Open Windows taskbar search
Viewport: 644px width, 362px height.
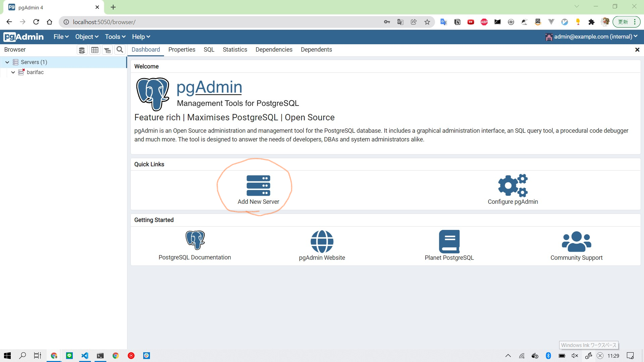pyautogui.click(x=22, y=356)
